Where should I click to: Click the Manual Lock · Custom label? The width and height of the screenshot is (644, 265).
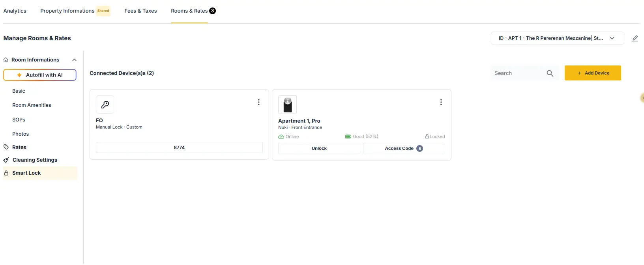click(119, 127)
